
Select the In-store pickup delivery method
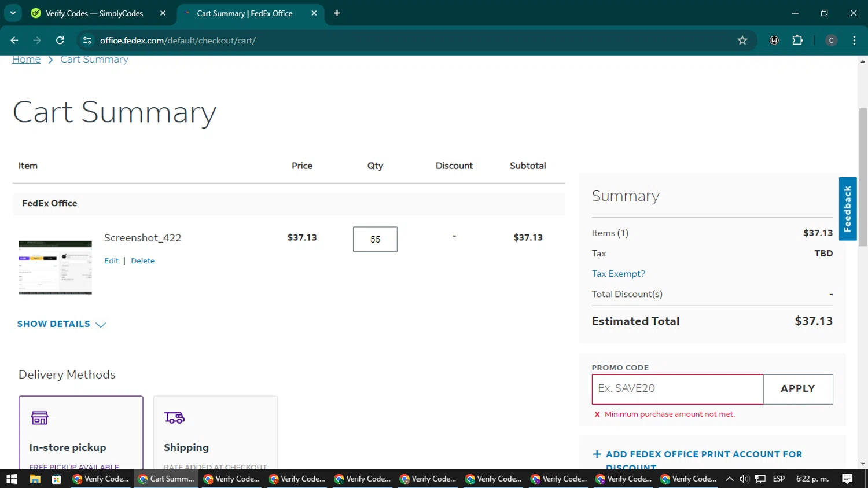click(81, 433)
